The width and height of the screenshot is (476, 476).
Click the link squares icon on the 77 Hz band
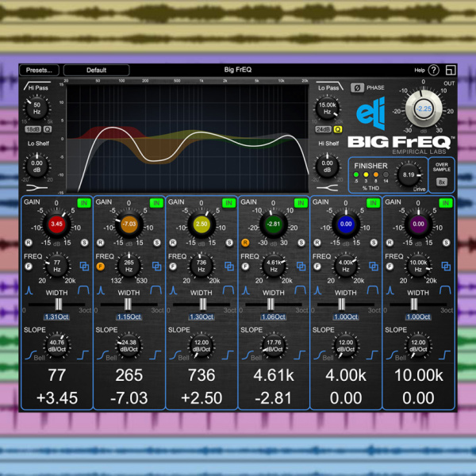pyautogui.click(x=84, y=267)
